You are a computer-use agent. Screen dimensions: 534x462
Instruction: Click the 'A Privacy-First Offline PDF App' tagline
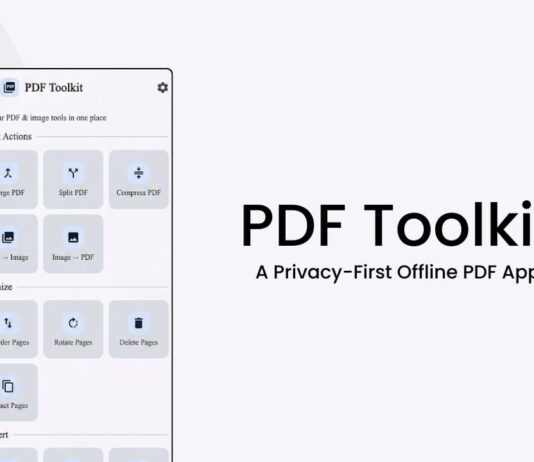[x=395, y=272]
